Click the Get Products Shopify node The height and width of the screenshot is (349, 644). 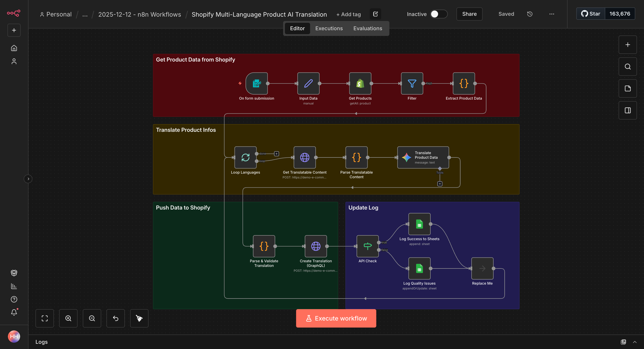click(360, 83)
